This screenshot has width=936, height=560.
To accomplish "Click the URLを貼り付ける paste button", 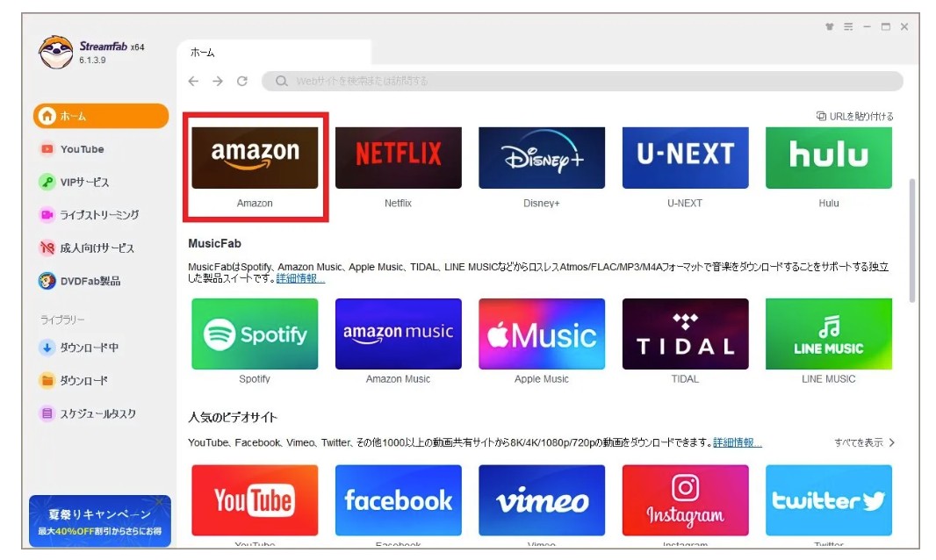I will tap(855, 117).
